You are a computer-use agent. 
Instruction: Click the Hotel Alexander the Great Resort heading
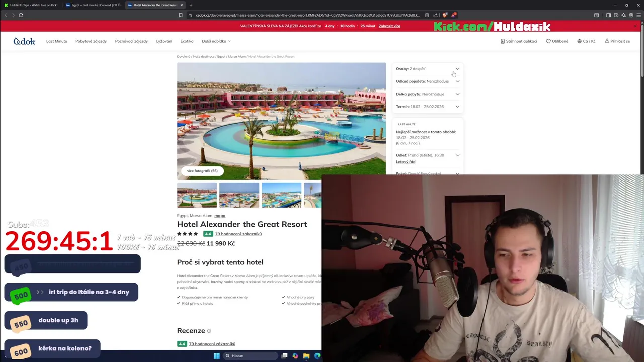(242, 224)
